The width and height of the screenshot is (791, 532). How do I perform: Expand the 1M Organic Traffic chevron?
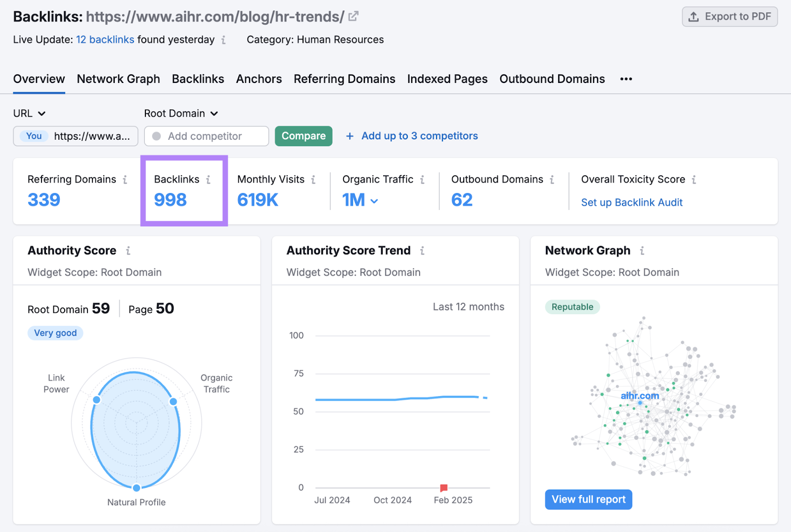(374, 201)
